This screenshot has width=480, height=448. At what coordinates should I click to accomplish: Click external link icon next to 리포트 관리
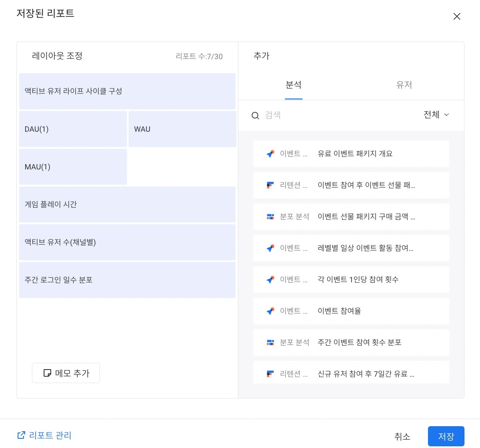click(21, 435)
